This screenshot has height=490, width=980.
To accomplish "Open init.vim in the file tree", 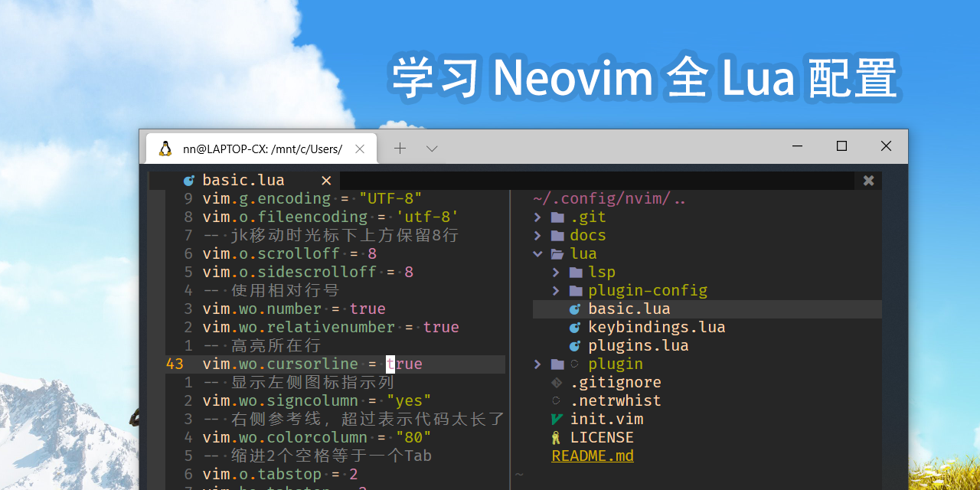I will [x=606, y=420].
